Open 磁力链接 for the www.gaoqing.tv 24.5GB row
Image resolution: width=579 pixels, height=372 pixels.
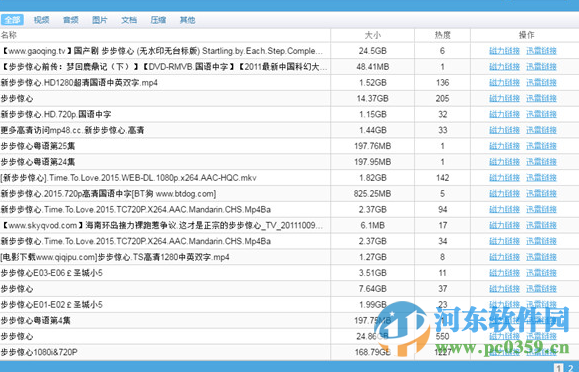click(x=504, y=51)
